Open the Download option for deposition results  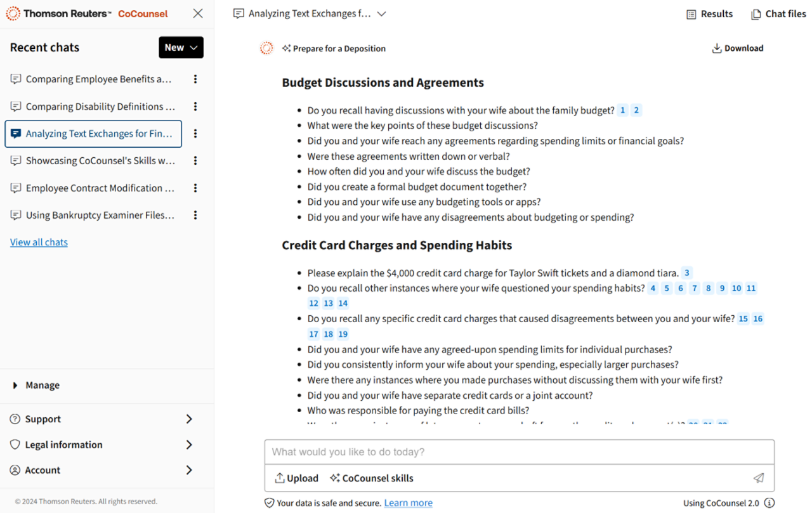(x=737, y=48)
